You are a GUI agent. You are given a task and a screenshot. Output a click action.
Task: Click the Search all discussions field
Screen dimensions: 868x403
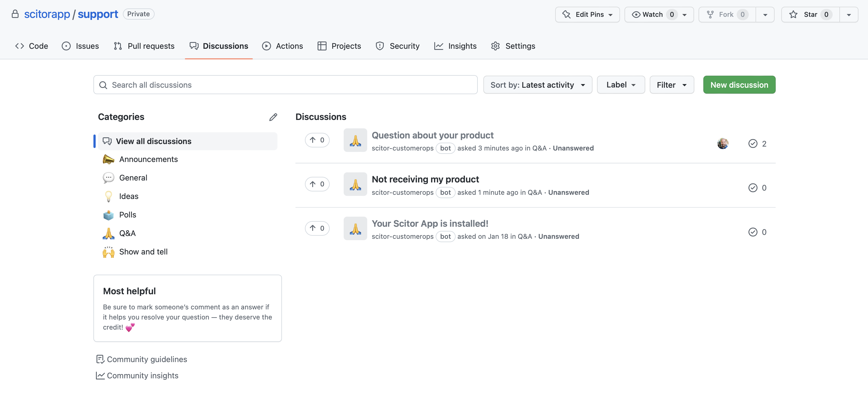click(285, 85)
